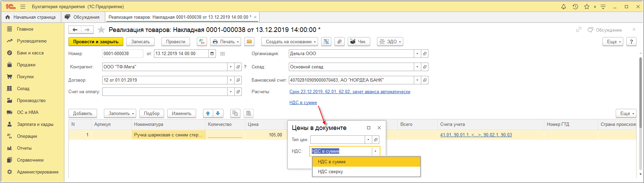Image resolution: width=644 pixels, height=183 pixels.
Task: Switch to the Начальная страница tab
Action: (x=31, y=17)
